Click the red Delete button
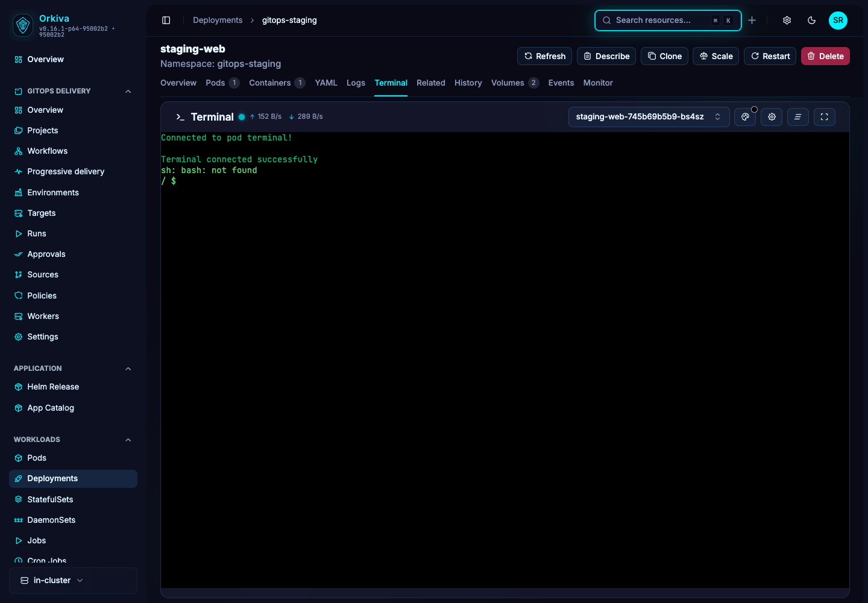Image resolution: width=868 pixels, height=603 pixels. click(825, 56)
